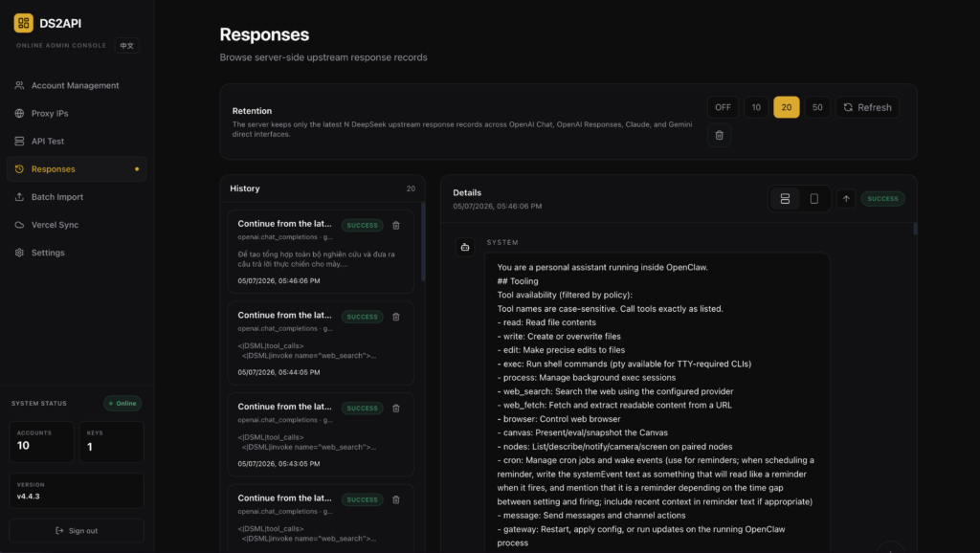980x553 pixels.
Task: Click the robot icon beside SYSTEM message
Action: click(x=465, y=248)
